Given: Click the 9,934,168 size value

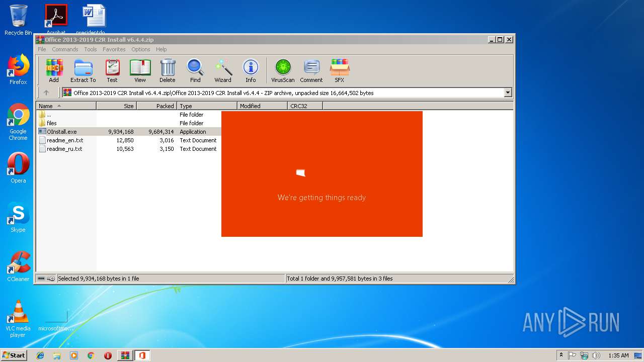Looking at the screenshot, I should pyautogui.click(x=121, y=132).
